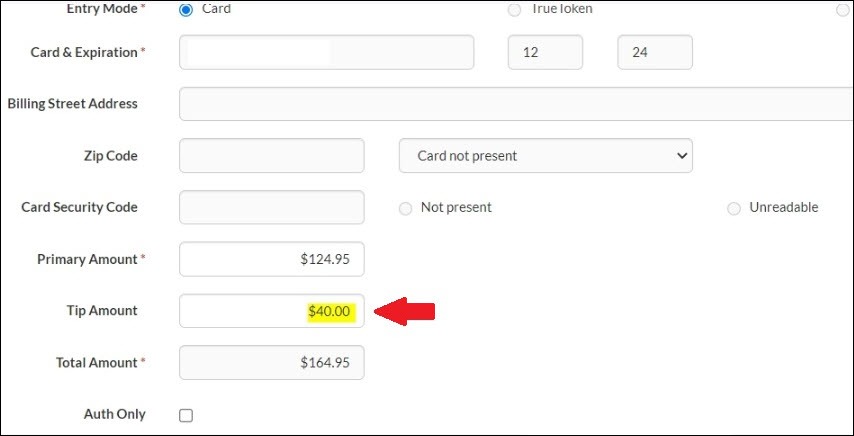Click the card number input field
Image resolution: width=854 pixels, height=436 pixels.
click(x=326, y=53)
